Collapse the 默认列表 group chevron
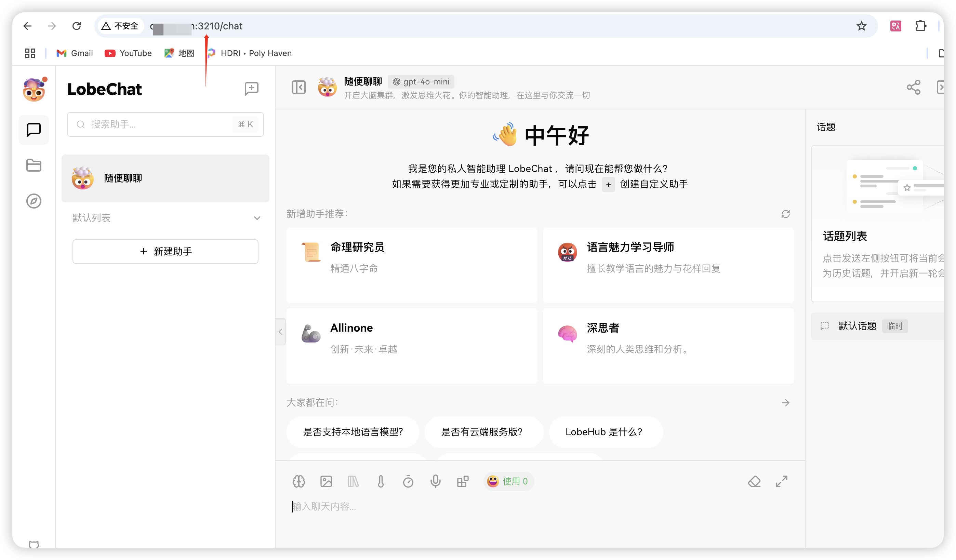Image resolution: width=956 pixels, height=560 pixels. point(257,218)
